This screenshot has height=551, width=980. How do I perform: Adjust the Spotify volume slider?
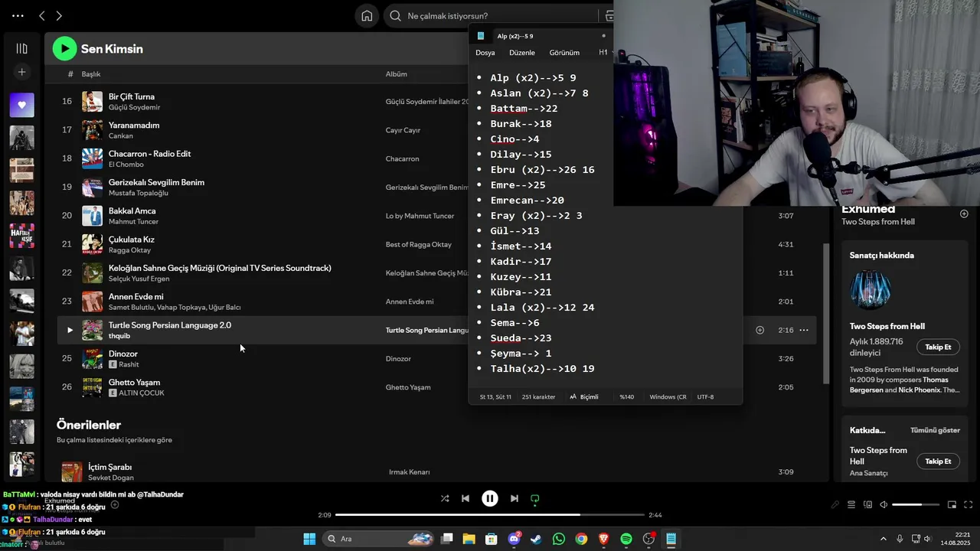click(x=916, y=504)
